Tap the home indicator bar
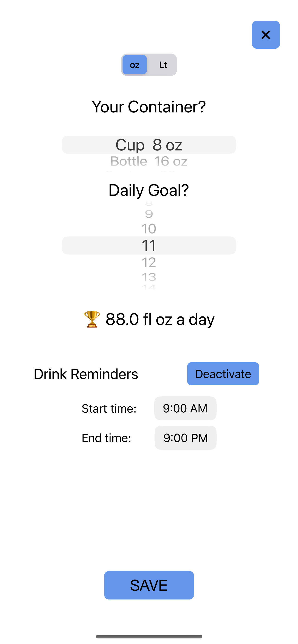Screen dimensions: 298x644 pos(149,637)
